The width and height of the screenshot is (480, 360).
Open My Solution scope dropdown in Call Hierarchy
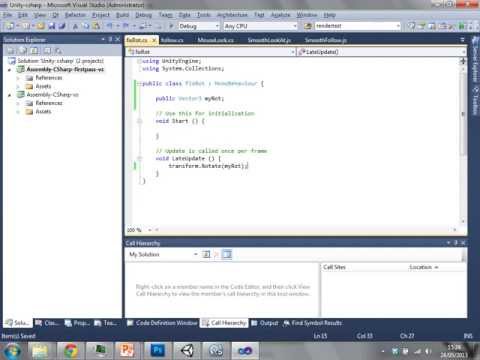pyautogui.click(x=195, y=255)
